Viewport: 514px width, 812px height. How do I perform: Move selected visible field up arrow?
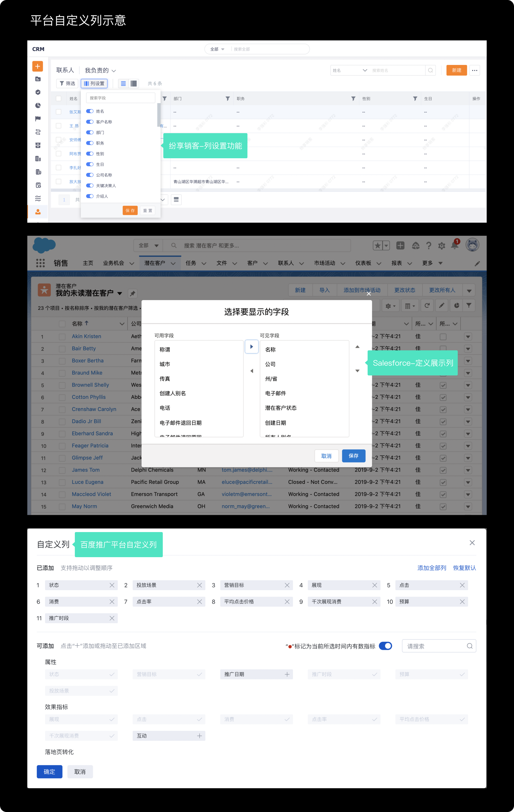tap(358, 347)
